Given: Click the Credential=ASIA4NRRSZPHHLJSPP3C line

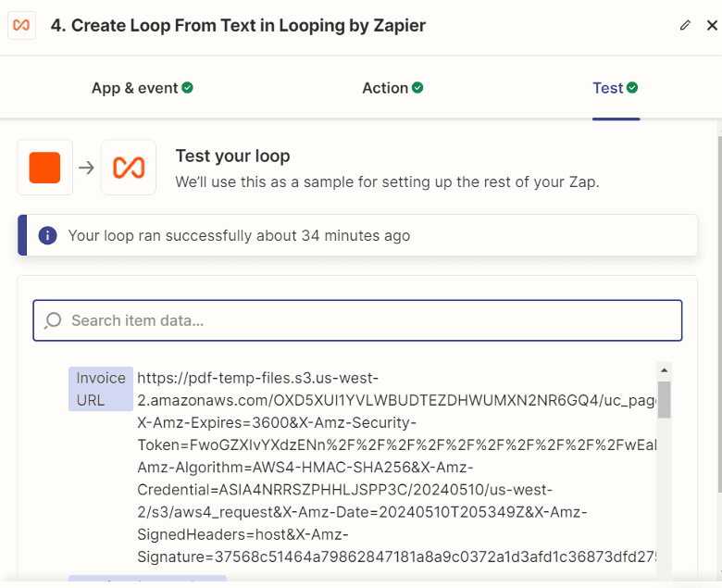Looking at the screenshot, I should pos(345,490).
